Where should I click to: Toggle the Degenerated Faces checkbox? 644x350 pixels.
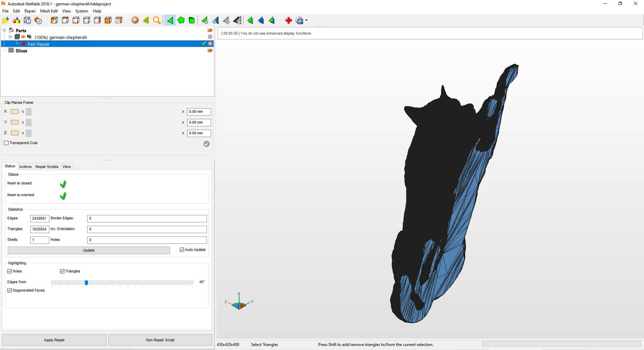pos(9,291)
